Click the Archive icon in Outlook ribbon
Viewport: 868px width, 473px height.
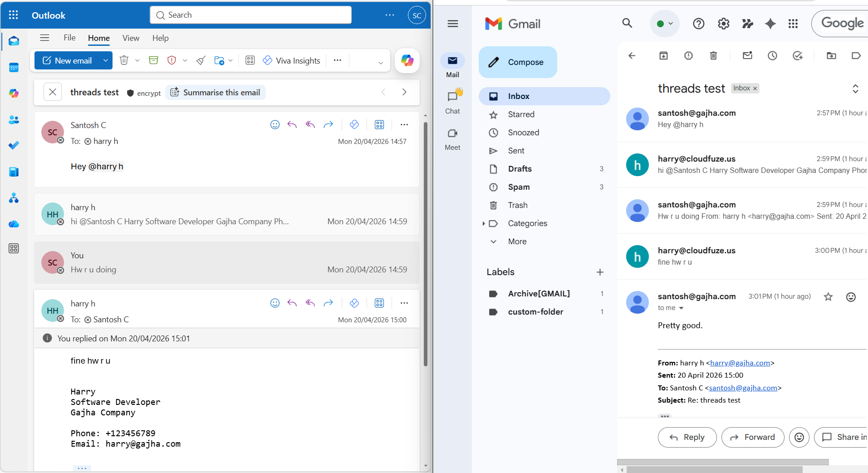[153, 60]
